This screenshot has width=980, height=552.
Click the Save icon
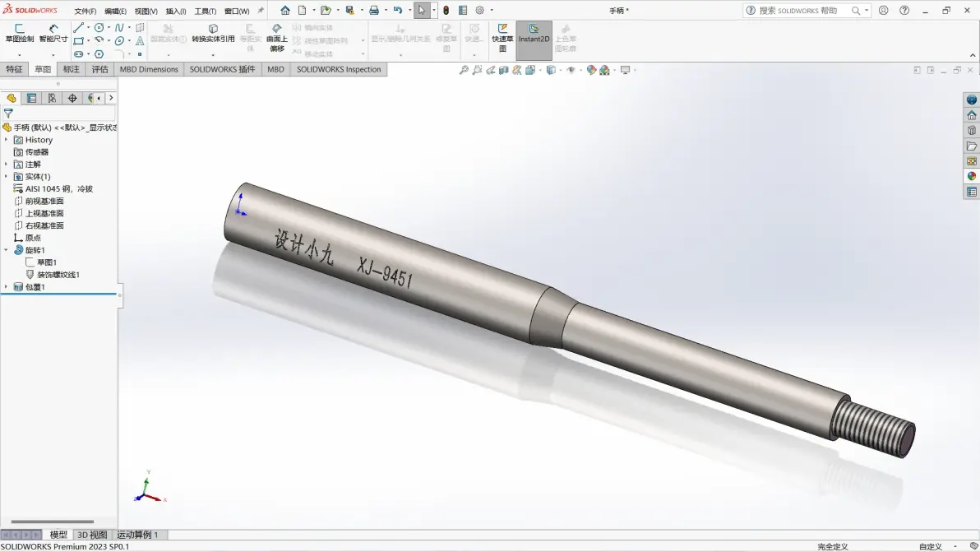349,11
